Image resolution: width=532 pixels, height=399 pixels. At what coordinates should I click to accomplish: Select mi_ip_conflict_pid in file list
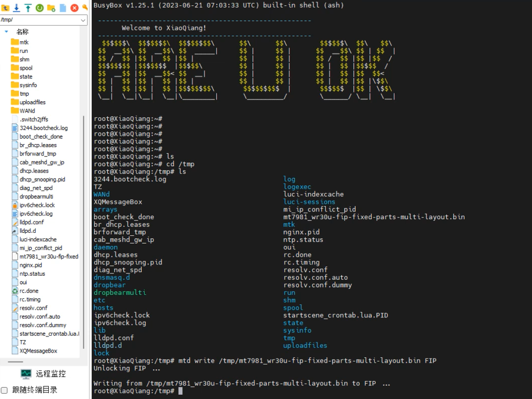[41, 248]
